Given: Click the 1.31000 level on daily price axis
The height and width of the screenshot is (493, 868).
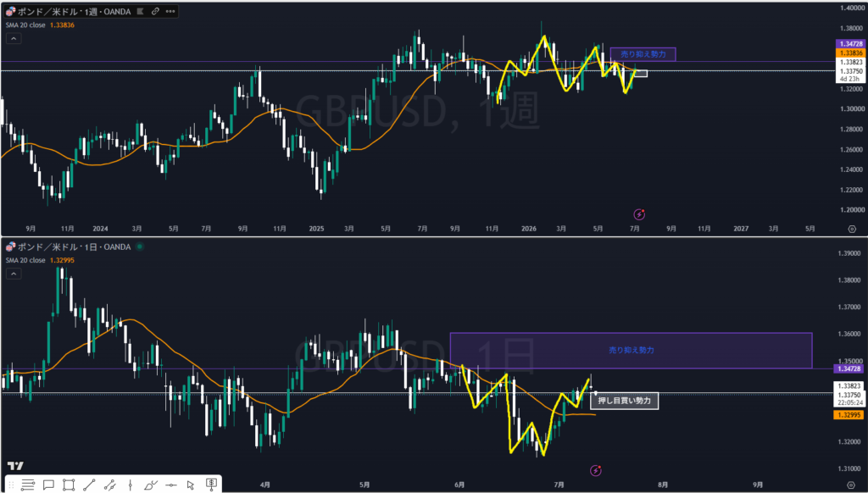Looking at the screenshot, I should (x=849, y=468).
